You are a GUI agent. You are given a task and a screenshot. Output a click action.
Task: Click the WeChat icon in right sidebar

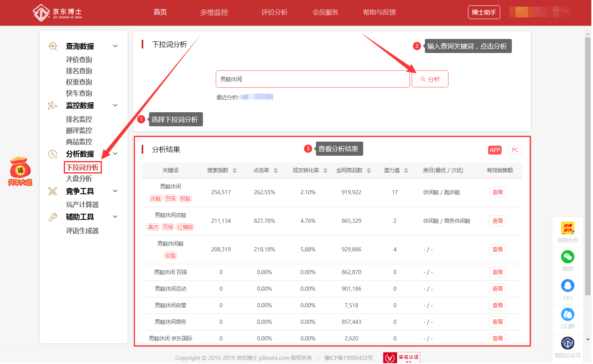pyautogui.click(x=567, y=257)
